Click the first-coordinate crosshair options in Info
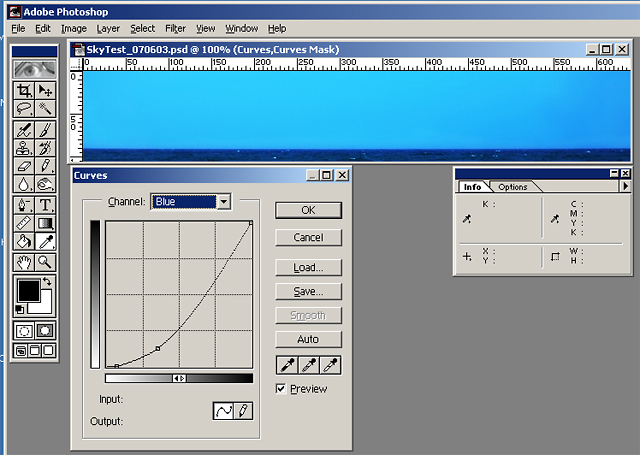640x455 pixels. pos(467,256)
